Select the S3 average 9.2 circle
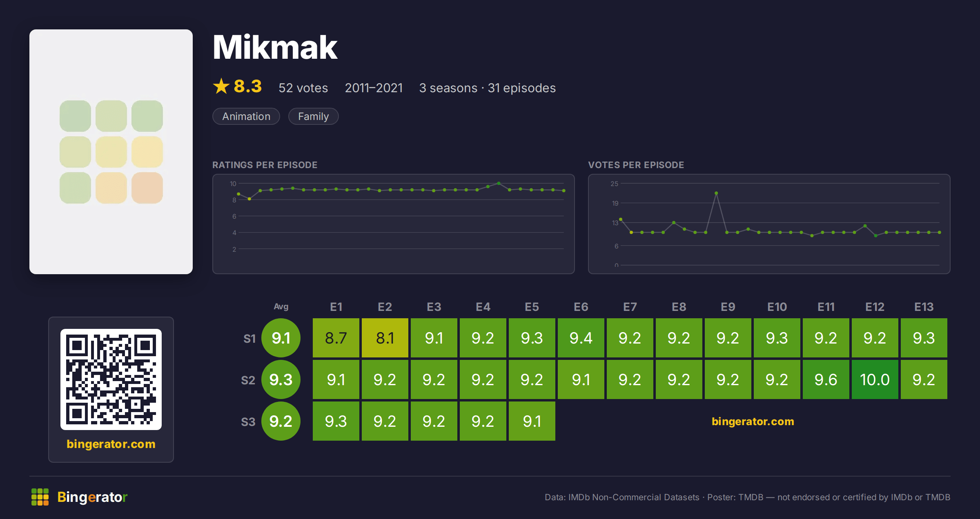This screenshot has height=519, width=980. coord(281,421)
